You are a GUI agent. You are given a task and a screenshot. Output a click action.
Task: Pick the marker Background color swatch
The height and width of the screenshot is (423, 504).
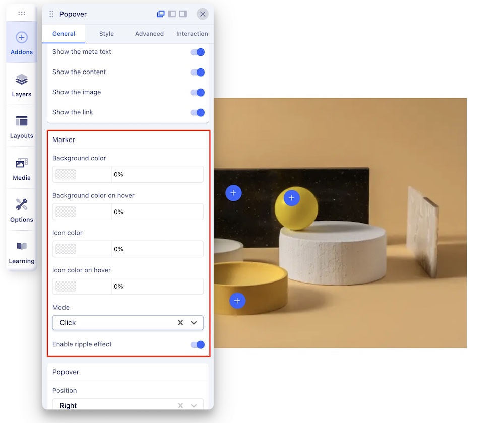pos(66,174)
